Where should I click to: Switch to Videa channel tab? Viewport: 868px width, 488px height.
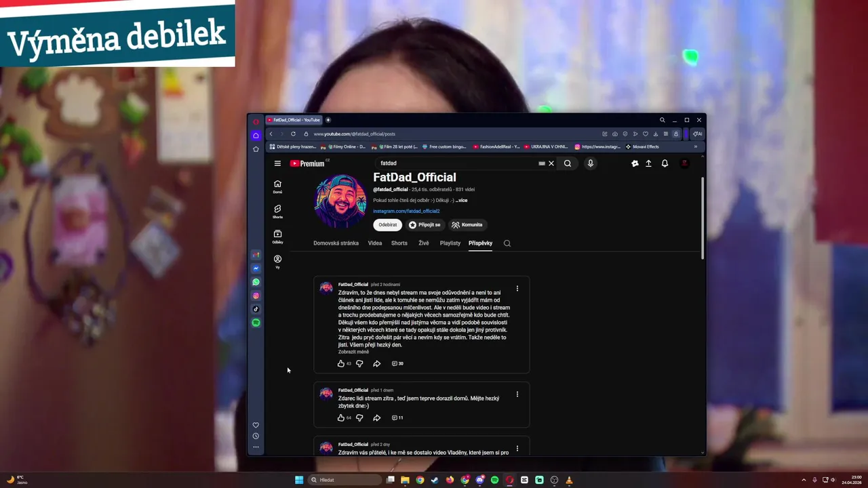[x=375, y=243]
